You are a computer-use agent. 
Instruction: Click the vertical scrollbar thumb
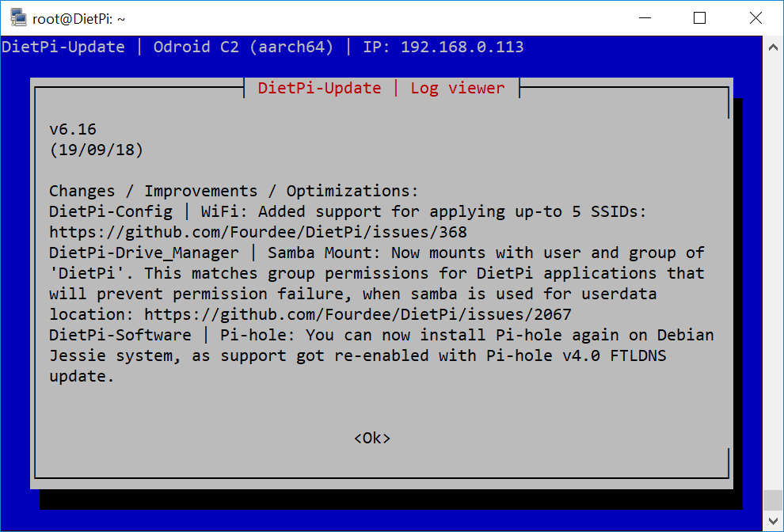click(x=773, y=499)
